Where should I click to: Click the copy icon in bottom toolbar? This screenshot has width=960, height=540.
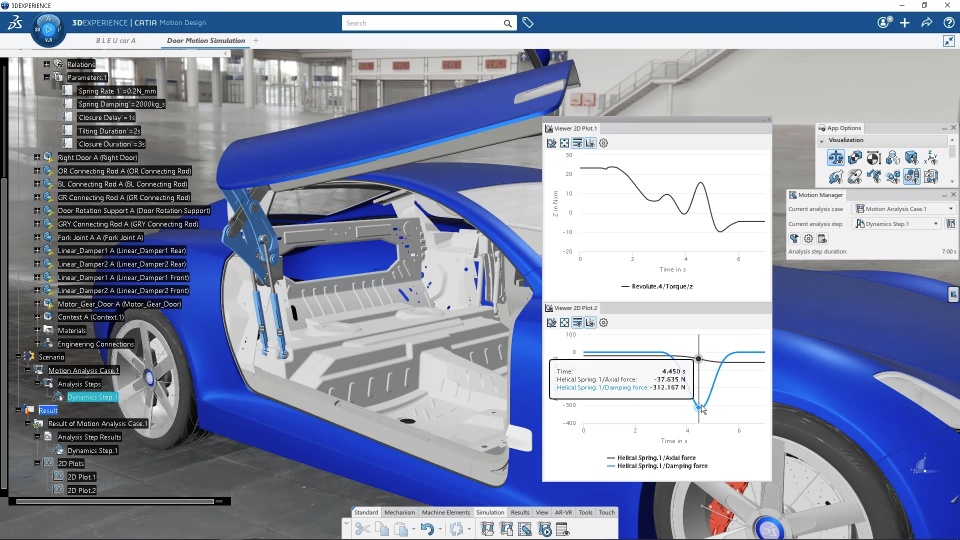point(382,528)
